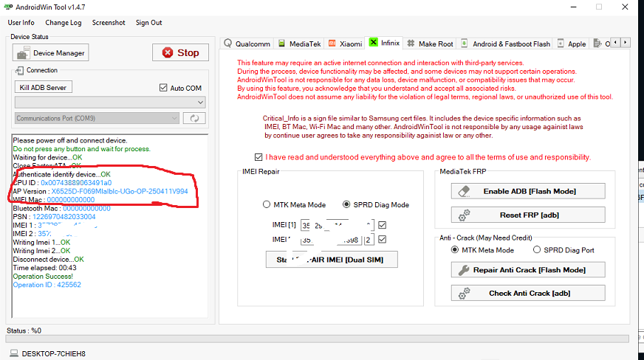Click the red Stop button

(x=180, y=52)
